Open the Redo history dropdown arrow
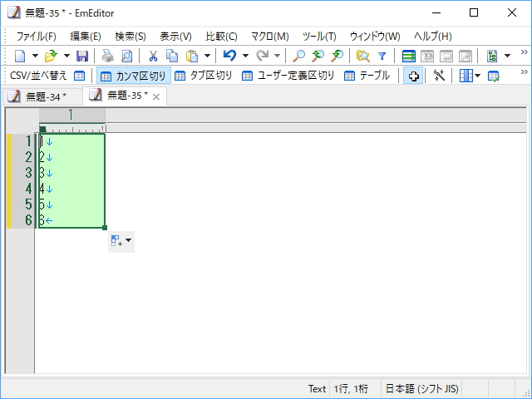Image resolution: width=532 pixels, height=399 pixels. point(277,56)
